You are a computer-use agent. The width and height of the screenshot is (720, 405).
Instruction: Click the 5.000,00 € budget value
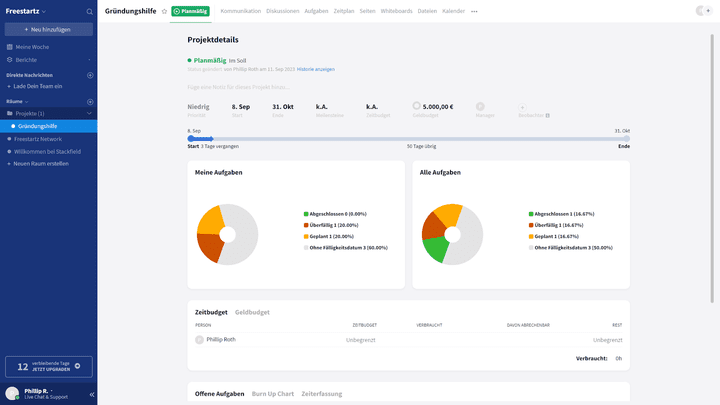point(438,107)
